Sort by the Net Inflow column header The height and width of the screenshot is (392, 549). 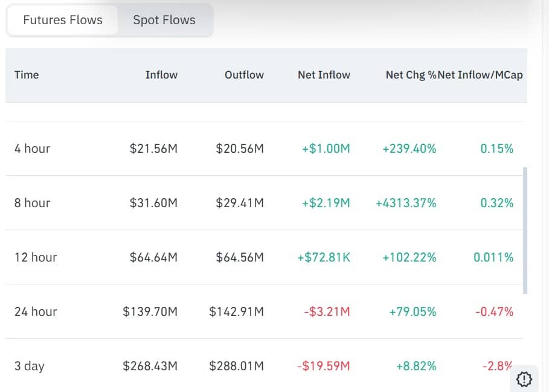coord(324,75)
